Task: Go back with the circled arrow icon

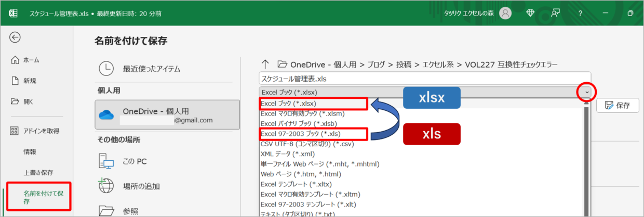Action: (x=15, y=37)
